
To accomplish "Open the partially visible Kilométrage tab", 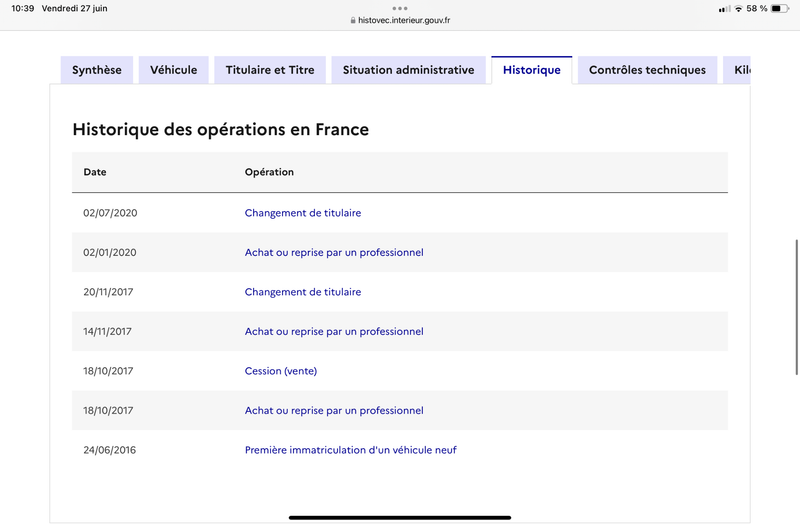I will pos(737,70).
